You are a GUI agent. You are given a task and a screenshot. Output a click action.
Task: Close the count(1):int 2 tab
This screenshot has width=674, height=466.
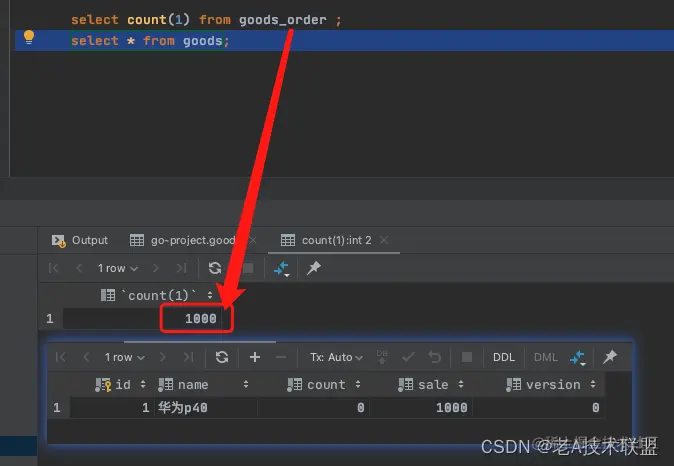coord(384,240)
